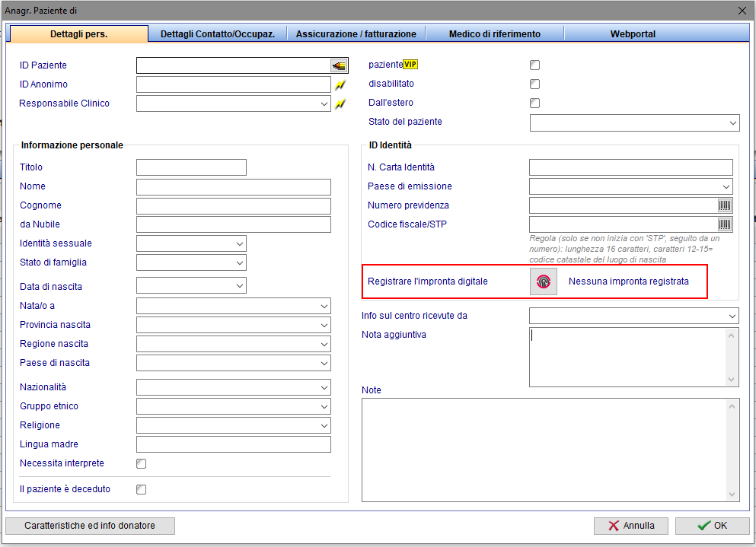
Task: Mark Il paziente è deceduto checkbox
Action: (142, 490)
